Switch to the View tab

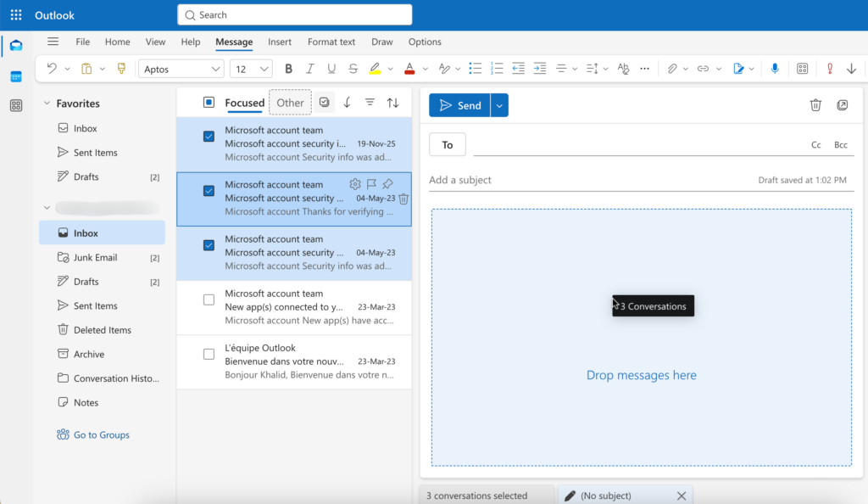(x=156, y=42)
